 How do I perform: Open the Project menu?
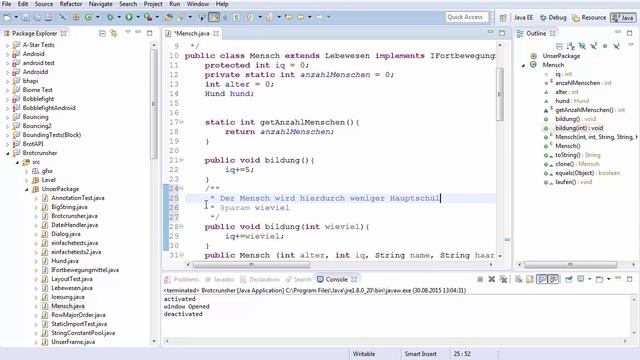(153, 4)
